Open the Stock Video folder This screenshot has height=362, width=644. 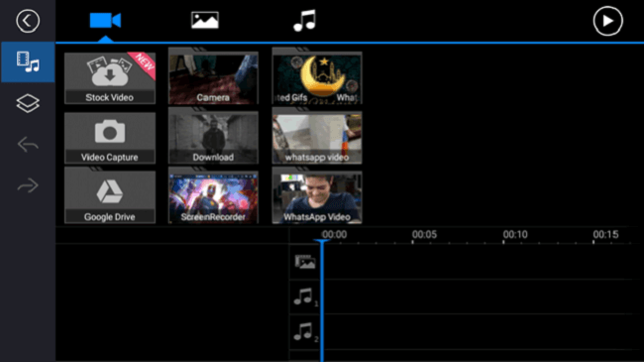pyautogui.click(x=110, y=77)
